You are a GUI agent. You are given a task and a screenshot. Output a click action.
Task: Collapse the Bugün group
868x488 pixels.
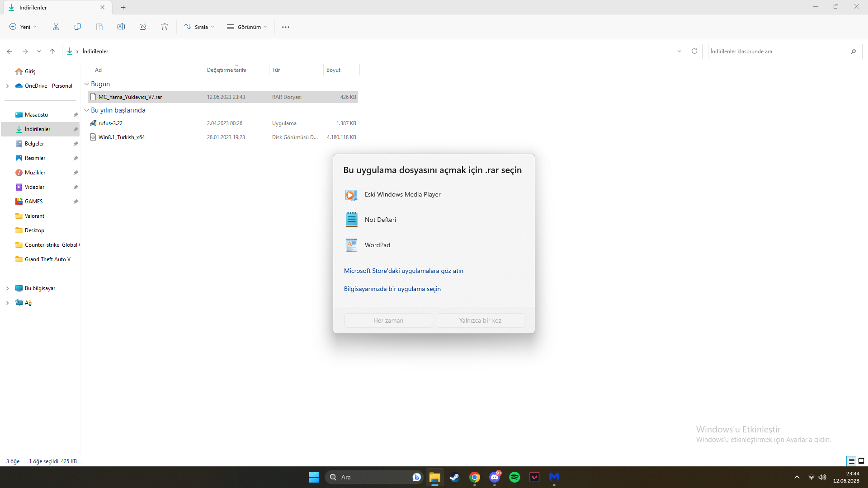[87, 84]
